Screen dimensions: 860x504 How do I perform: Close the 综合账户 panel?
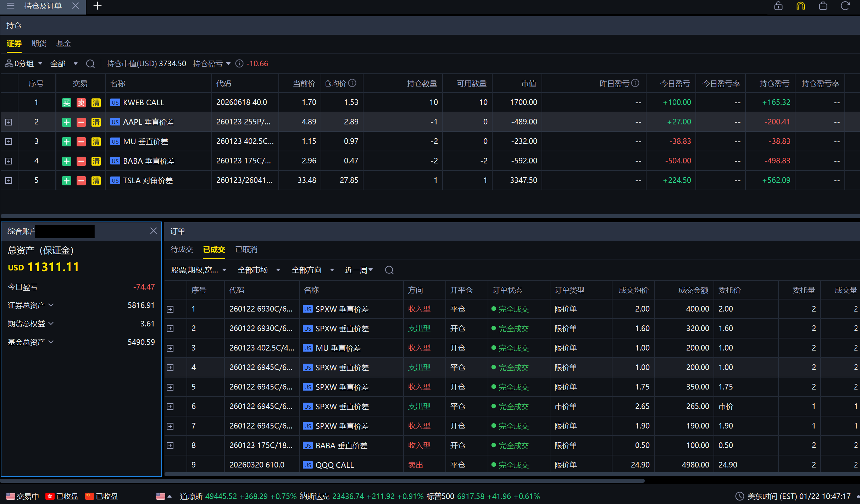pos(153,231)
